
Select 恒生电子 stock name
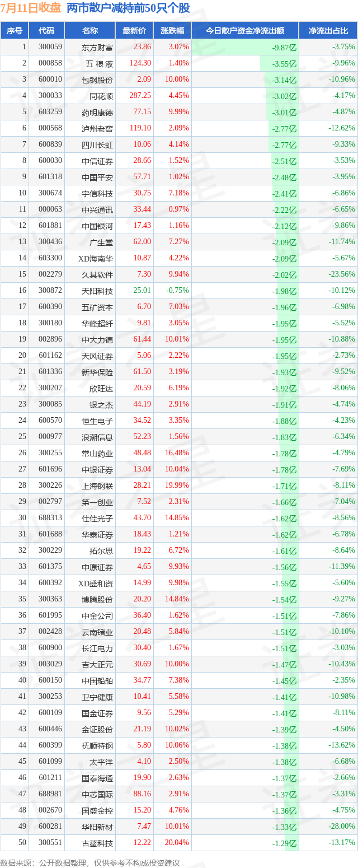pos(97,421)
